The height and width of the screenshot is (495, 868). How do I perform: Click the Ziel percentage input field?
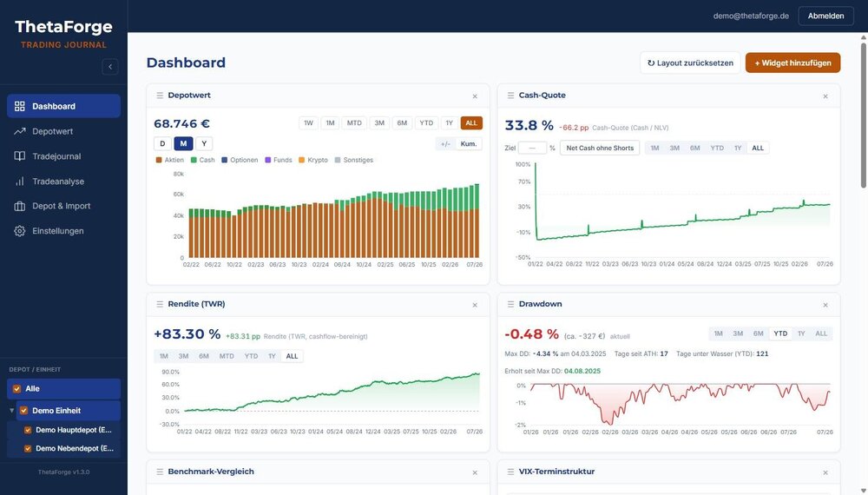point(533,148)
